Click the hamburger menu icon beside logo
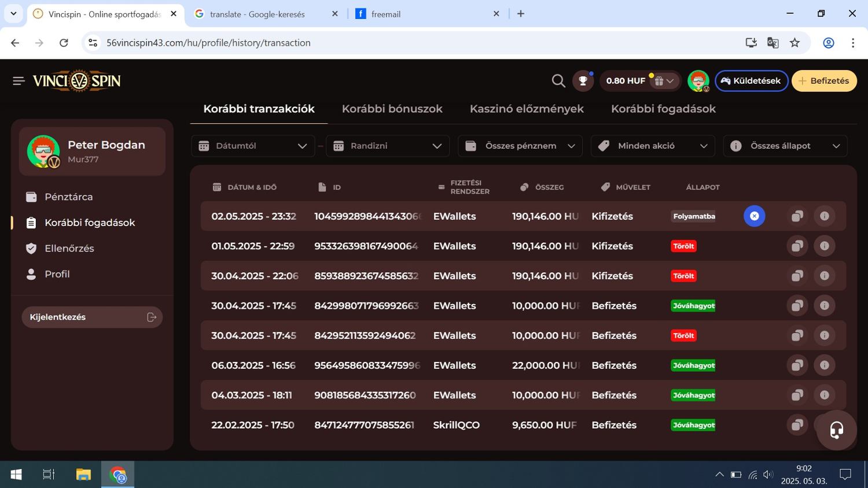The width and height of the screenshot is (868, 488). 19,81
